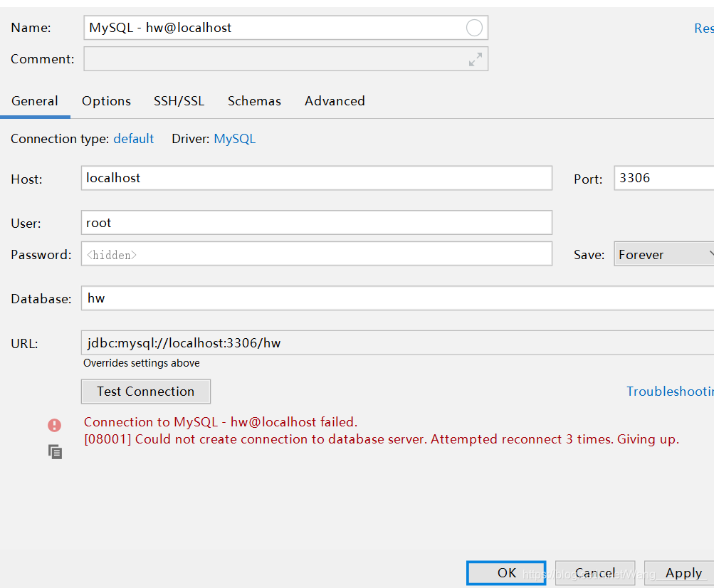Open the Schemas tab
This screenshot has width=714, height=588.
pos(254,100)
